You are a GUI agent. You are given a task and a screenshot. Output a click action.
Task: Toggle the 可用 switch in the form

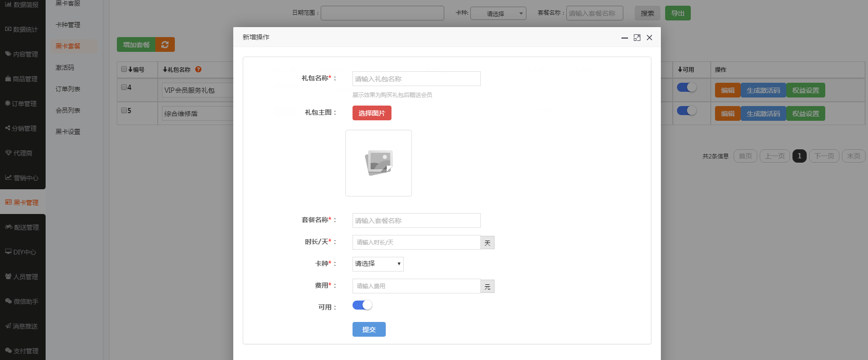click(x=362, y=305)
